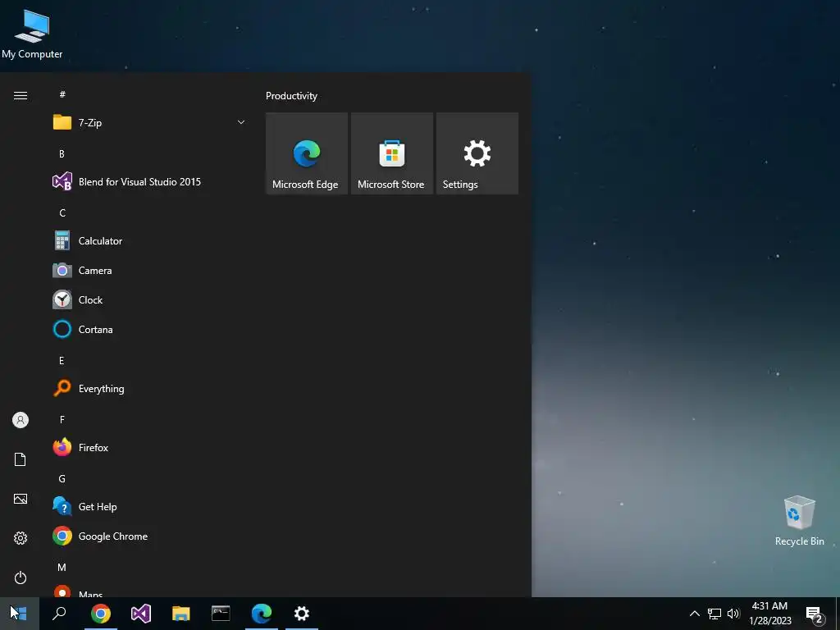This screenshot has height=630, width=840.
Task: Open the 7-Zip folder entry
Action: tap(149, 122)
